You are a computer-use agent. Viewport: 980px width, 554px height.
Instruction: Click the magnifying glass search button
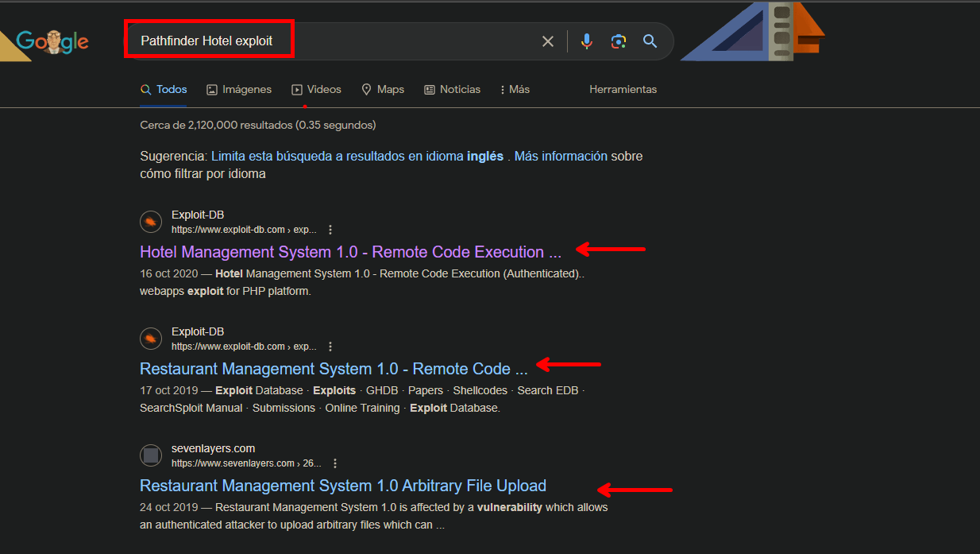650,41
